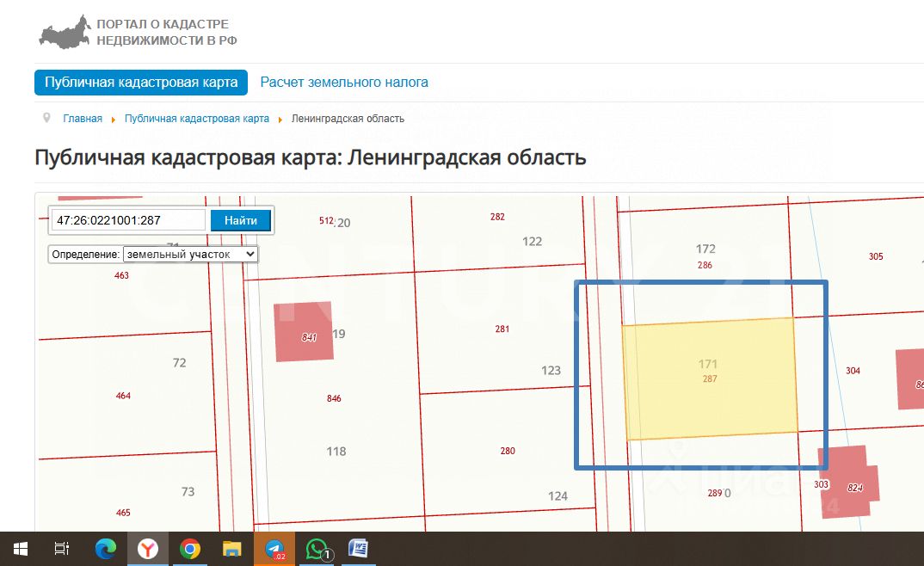The height and width of the screenshot is (566, 924).
Task: Open Task View in the taskbar
Action: (x=62, y=549)
